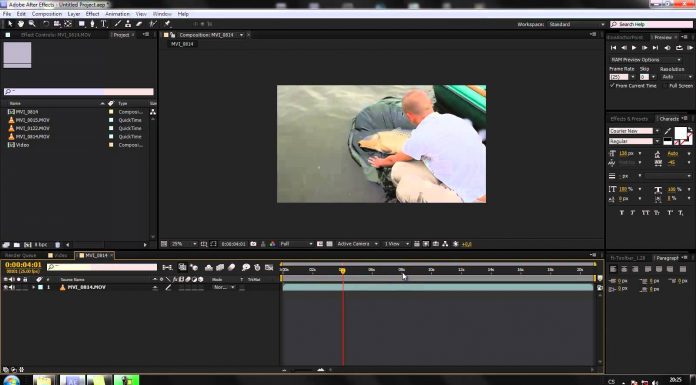
Task: Click Composition Mini-Flowchart icon in timeline
Action: click(167, 267)
